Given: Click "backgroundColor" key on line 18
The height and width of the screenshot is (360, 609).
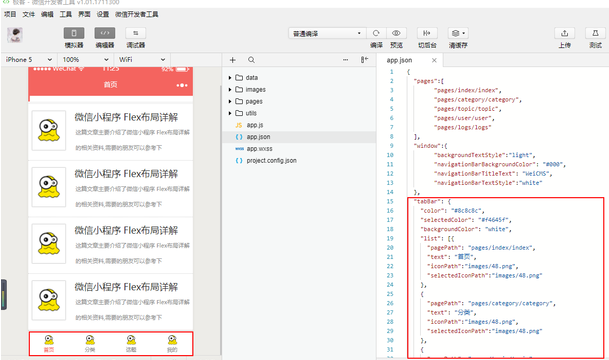Looking at the screenshot, I should click(x=449, y=229).
